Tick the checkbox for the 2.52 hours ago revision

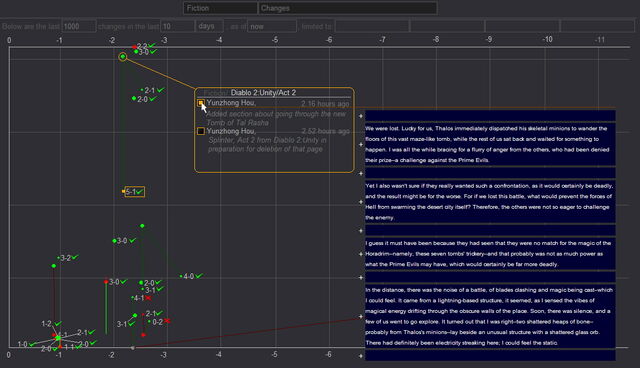tap(201, 131)
